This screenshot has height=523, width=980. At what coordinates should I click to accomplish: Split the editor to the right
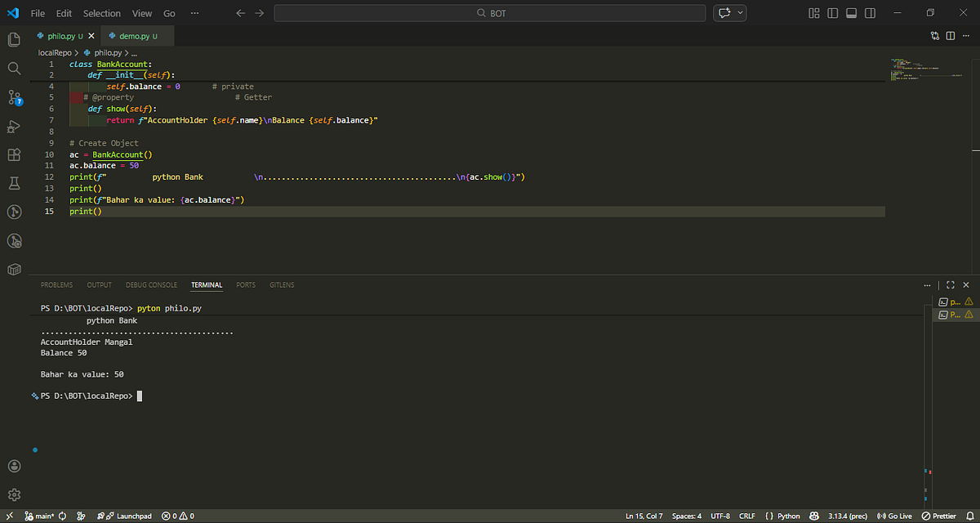[x=951, y=36]
